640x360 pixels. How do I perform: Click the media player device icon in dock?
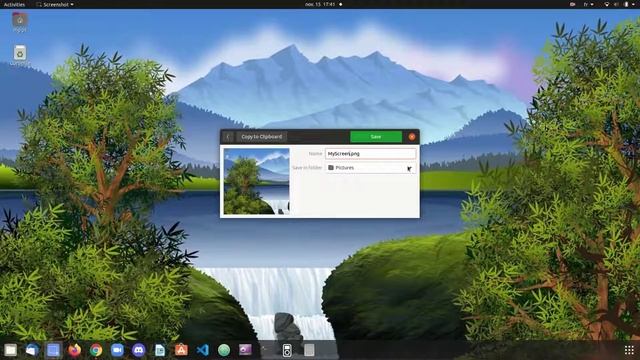(287, 350)
